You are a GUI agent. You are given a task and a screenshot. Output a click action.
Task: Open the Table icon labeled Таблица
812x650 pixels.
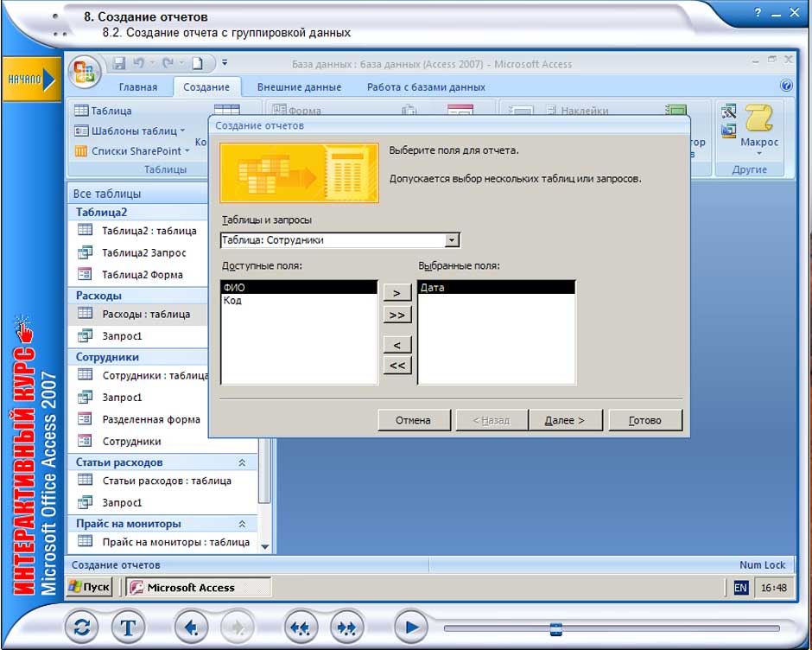click(103, 111)
